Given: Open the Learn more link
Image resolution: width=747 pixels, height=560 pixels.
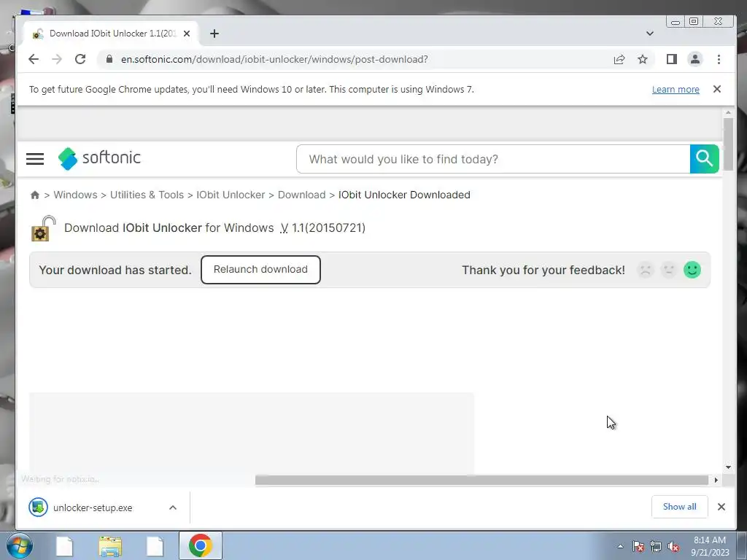Looking at the screenshot, I should (676, 90).
